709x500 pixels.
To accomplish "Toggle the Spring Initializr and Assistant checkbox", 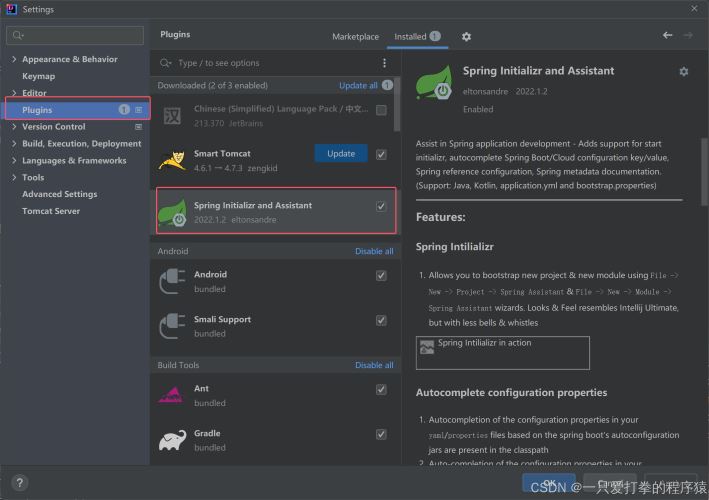I will pos(381,206).
